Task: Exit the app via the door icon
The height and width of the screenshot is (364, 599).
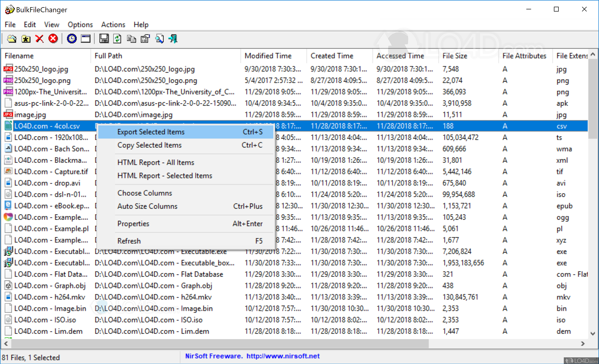Action: [173, 39]
